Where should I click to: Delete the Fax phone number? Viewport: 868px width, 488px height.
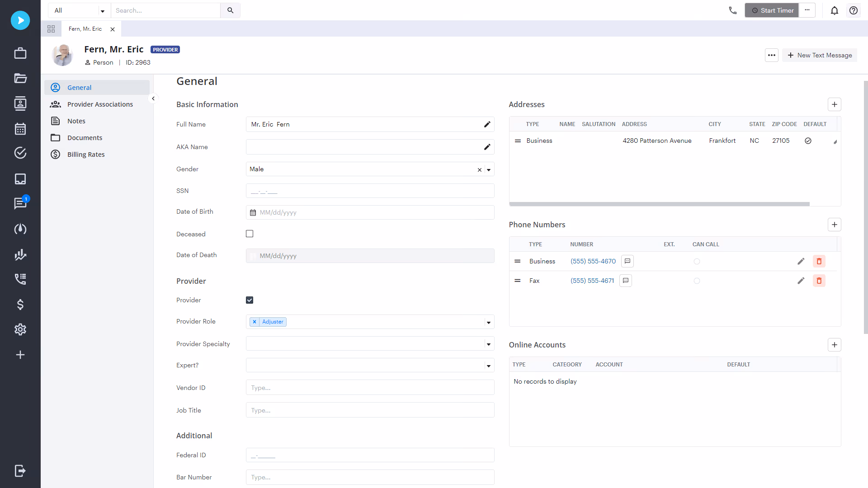pyautogui.click(x=819, y=281)
